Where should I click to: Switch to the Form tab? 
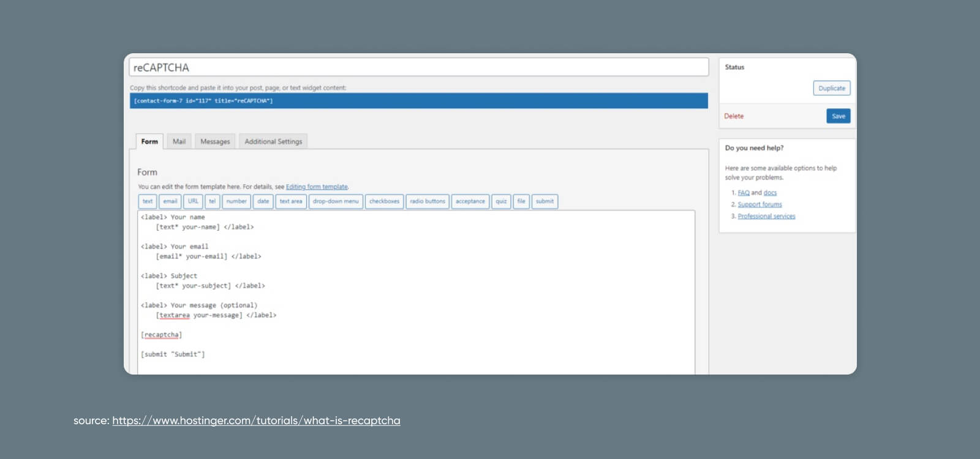[x=149, y=141]
